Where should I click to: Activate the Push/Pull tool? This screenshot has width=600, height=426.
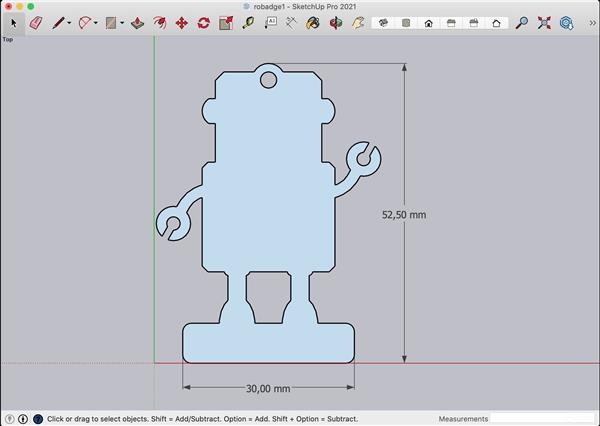tap(137, 22)
